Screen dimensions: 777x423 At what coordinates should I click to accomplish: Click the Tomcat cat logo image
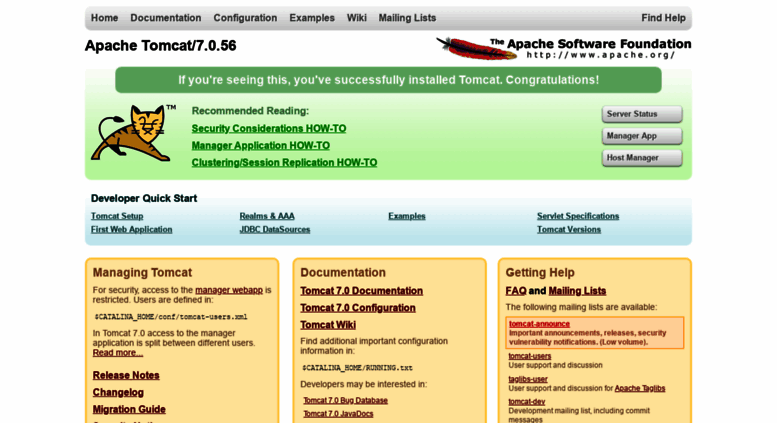tap(133, 132)
